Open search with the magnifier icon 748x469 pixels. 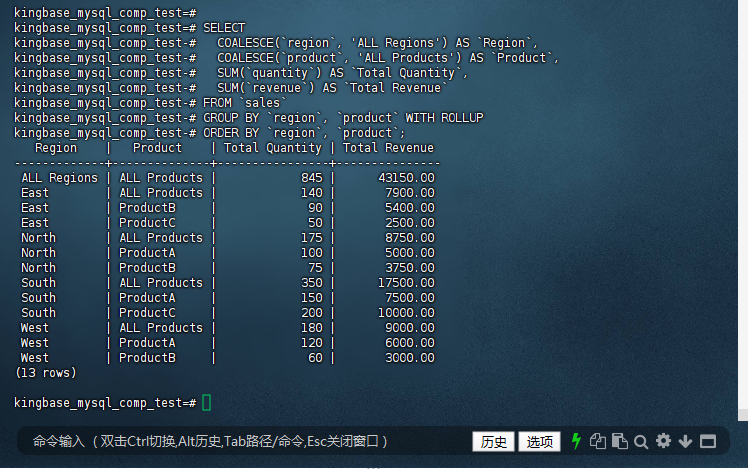(641, 442)
